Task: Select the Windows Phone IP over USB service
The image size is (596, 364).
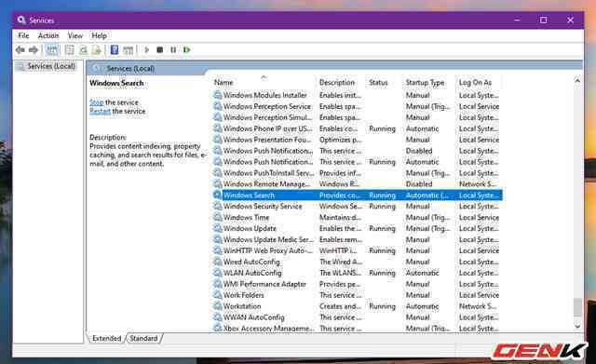Action: [x=358, y=128]
